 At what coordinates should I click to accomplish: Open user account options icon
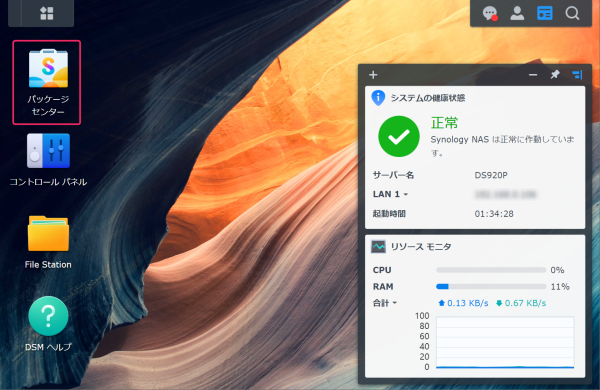[x=517, y=13]
